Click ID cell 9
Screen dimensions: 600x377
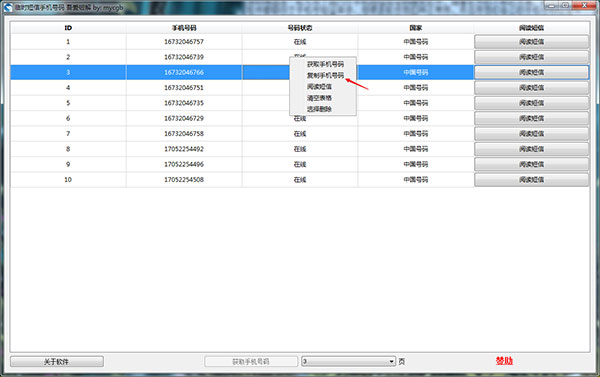click(68, 164)
